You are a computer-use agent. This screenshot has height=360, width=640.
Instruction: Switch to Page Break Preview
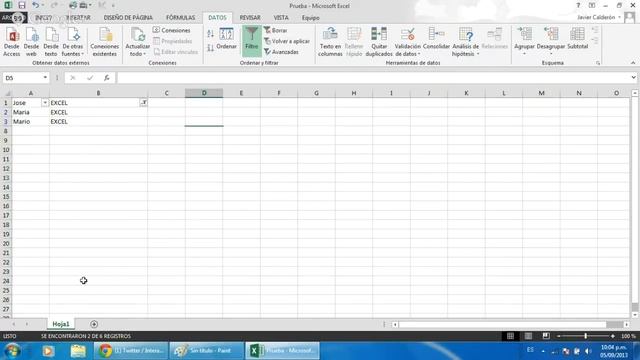(546, 336)
